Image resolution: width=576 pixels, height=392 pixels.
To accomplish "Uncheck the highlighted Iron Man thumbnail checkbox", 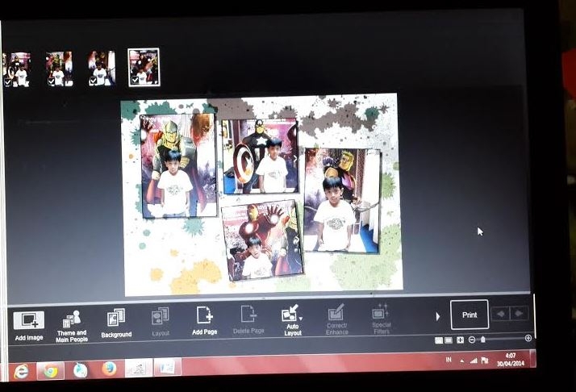I will (135, 80).
